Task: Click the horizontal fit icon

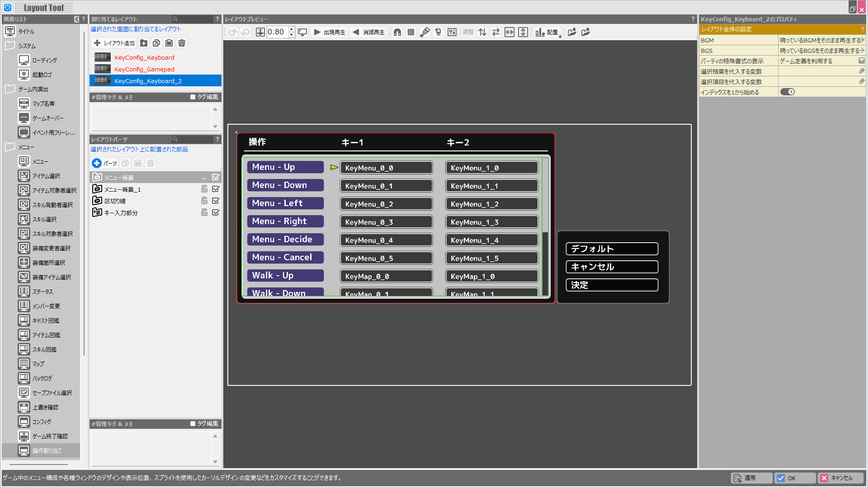Action: pos(509,32)
